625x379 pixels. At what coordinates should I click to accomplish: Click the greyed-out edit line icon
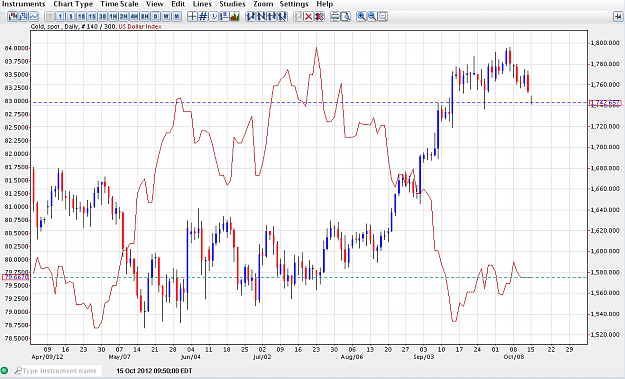pyautogui.click(x=298, y=16)
